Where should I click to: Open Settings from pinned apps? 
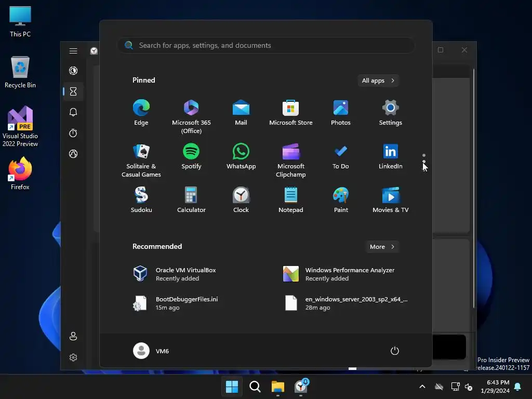391,113
